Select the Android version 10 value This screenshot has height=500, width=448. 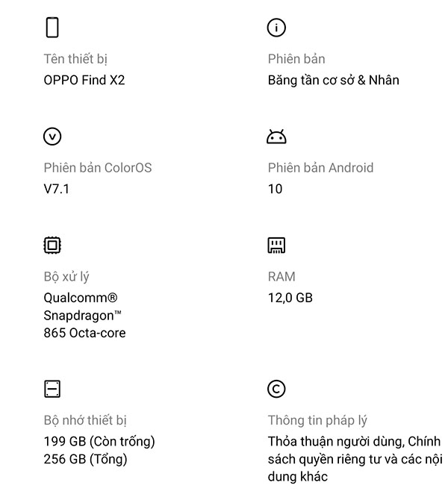(x=275, y=189)
